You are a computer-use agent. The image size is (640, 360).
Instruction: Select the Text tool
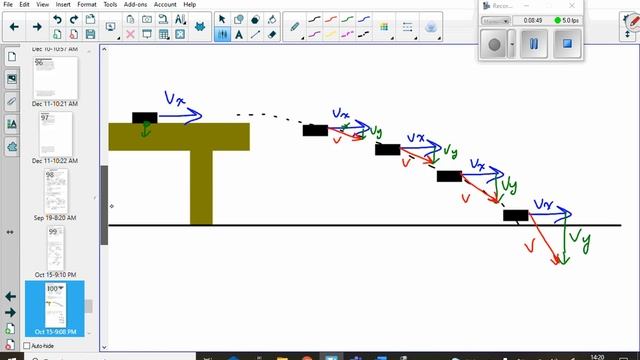[239, 34]
